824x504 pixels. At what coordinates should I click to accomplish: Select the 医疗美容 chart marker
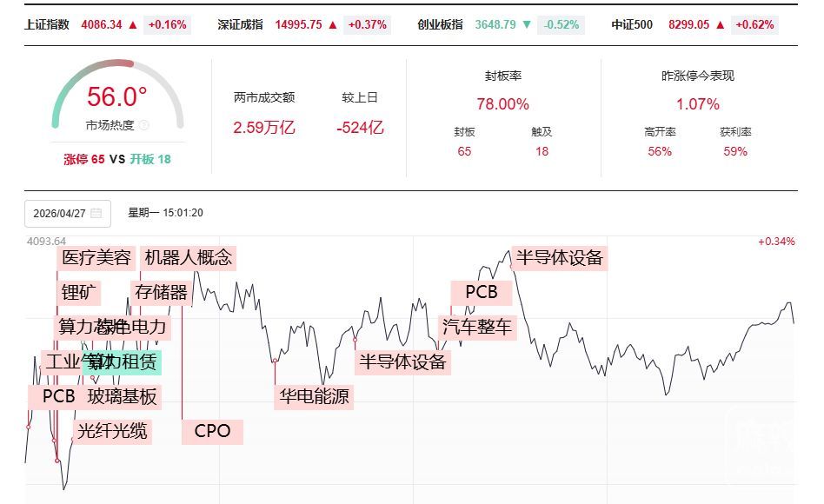click(96, 257)
